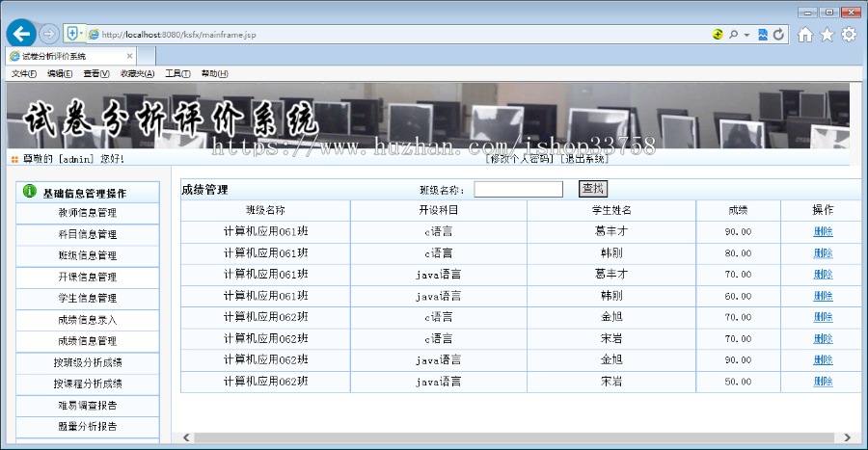Minimize the browser window

[x=807, y=13]
